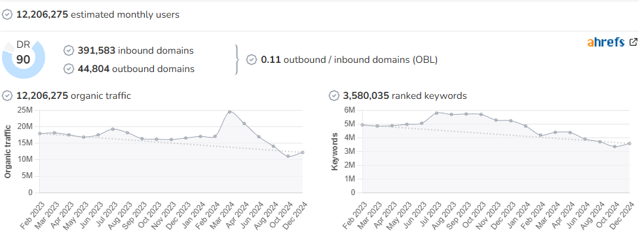Select the text '12,206,275 estimated monthly users'

tap(98, 15)
